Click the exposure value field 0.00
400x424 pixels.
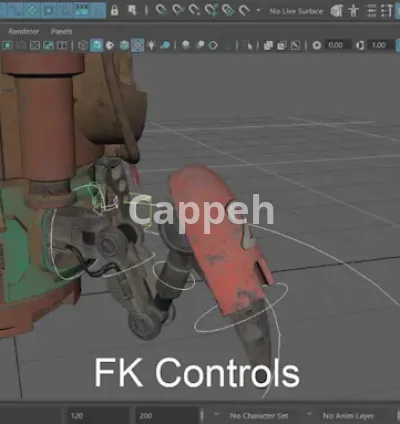(x=337, y=45)
